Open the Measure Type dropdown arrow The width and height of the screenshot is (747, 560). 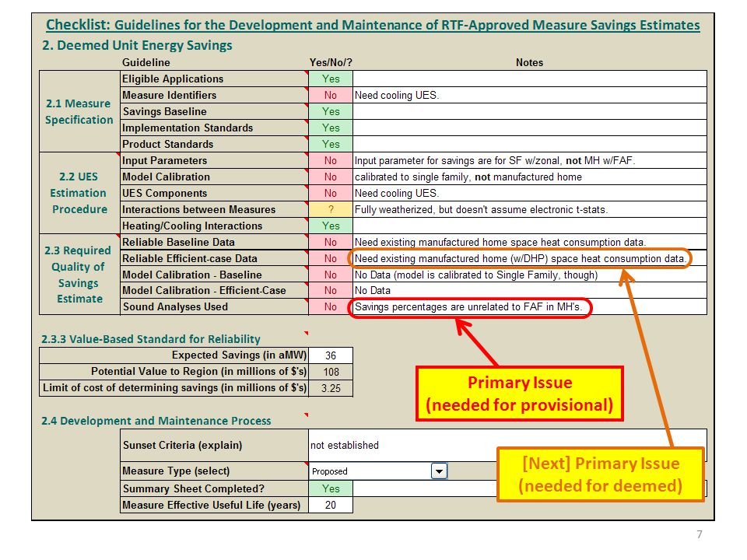[x=439, y=471]
